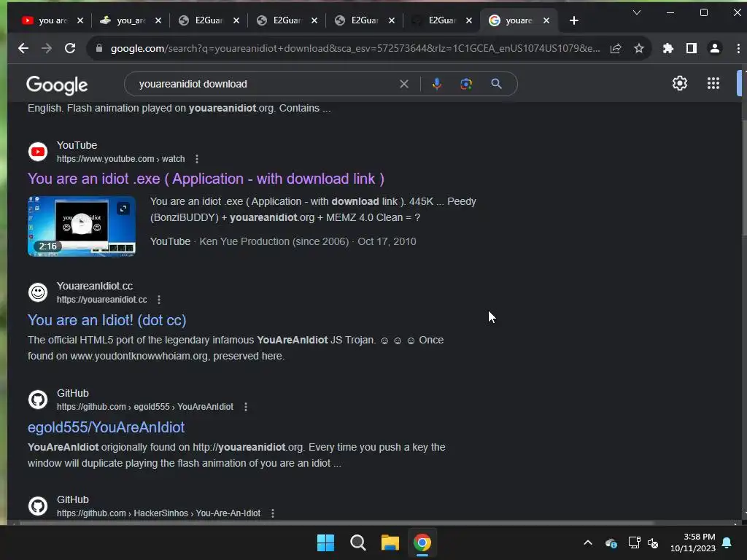Open more options for YouTube result

click(x=197, y=159)
